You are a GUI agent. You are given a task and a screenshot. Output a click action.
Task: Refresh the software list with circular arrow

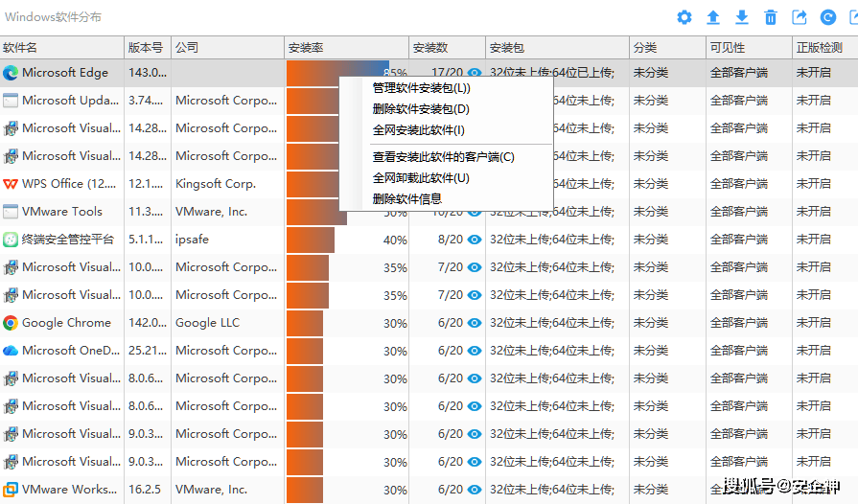(x=828, y=17)
